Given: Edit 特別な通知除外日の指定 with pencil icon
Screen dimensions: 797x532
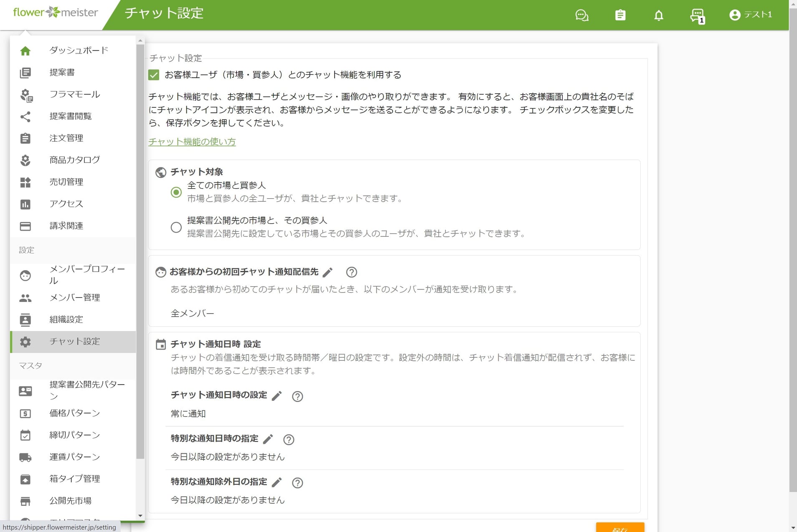Looking at the screenshot, I should (277, 482).
